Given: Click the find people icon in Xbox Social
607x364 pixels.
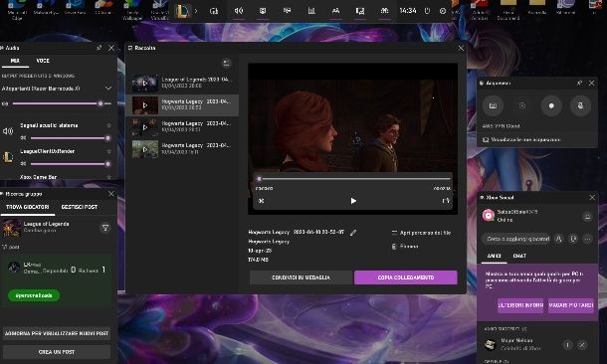Looking at the screenshot, I should (x=558, y=239).
